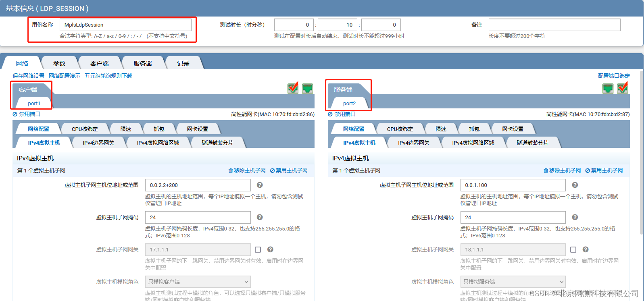Open server 限速 tab
The image size is (644, 301).
tap(441, 129)
